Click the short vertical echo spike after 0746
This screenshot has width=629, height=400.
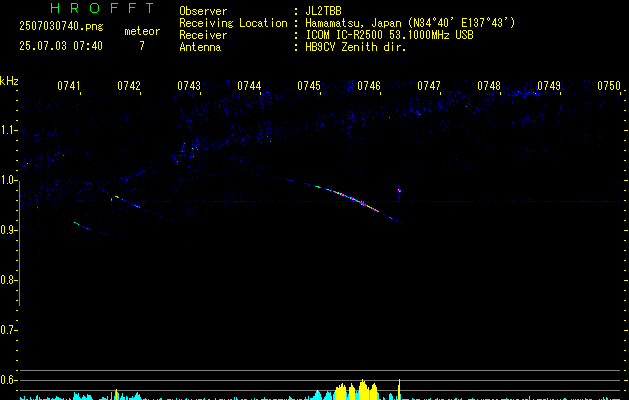pos(399,193)
